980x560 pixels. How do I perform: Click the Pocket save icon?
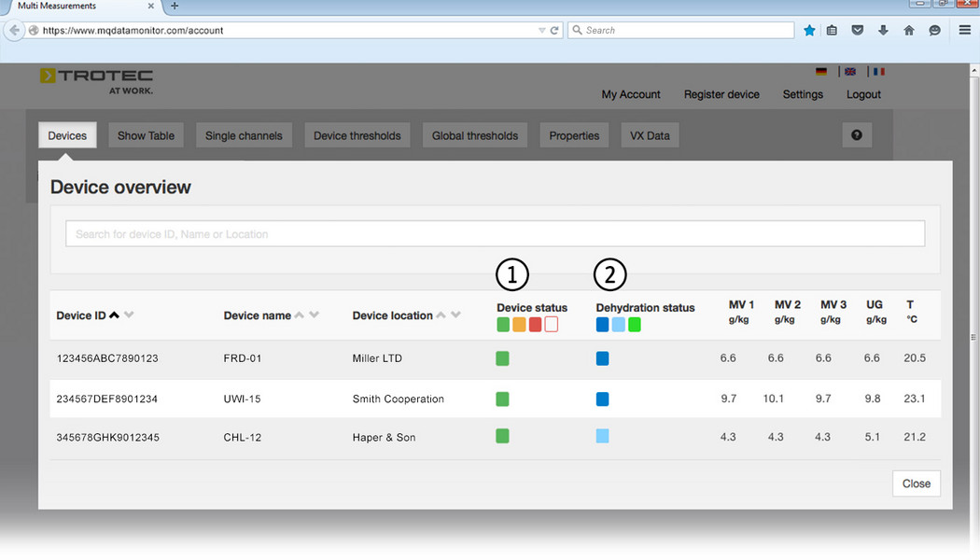(x=858, y=30)
